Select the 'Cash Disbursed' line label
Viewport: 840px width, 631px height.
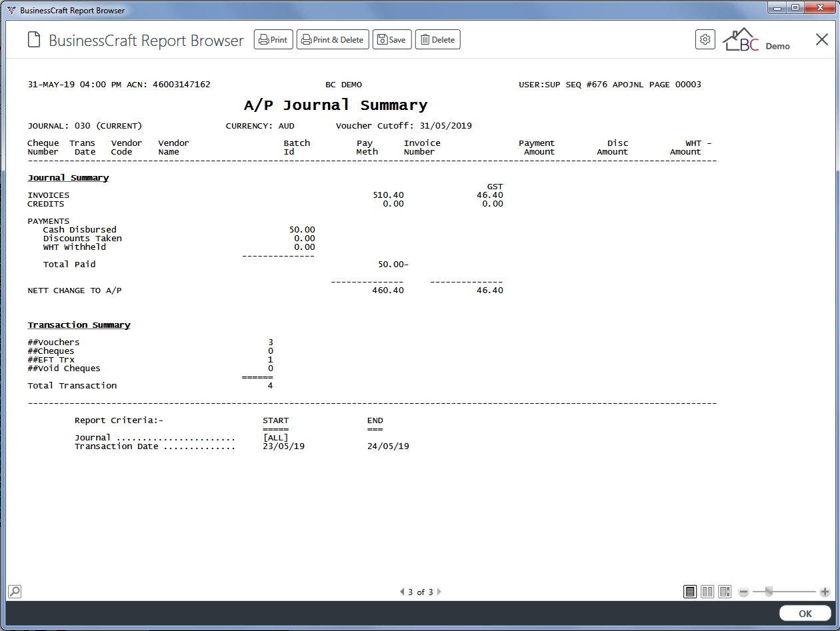(x=79, y=230)
